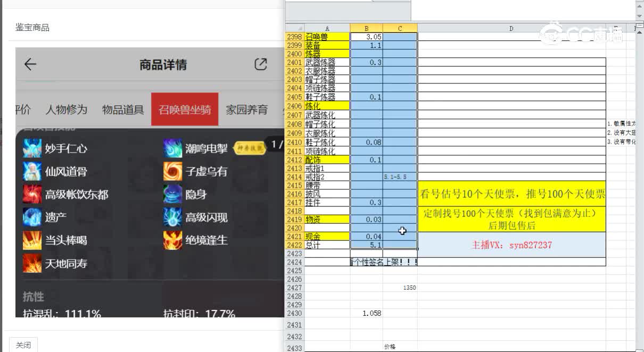This screenshot has height=352, width=644.
Task: Select the 子虚乌有 skill icon
Action: pyautogui.click(x=172, y=171)
